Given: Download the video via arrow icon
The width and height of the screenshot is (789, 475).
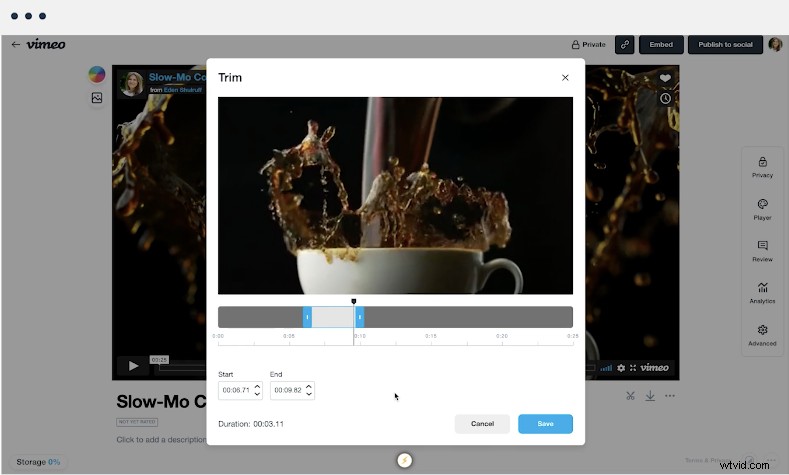Looking at the screenshot, I should point(650,396).
